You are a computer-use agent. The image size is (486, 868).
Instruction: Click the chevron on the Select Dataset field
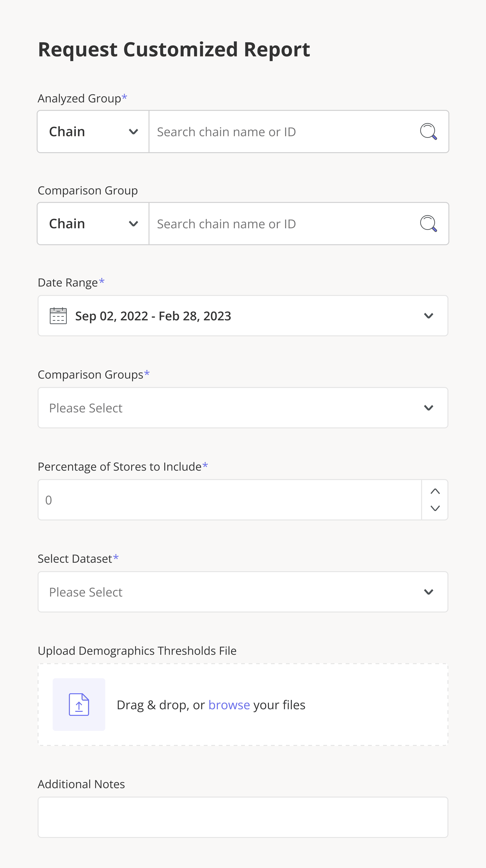click(429, 592)
